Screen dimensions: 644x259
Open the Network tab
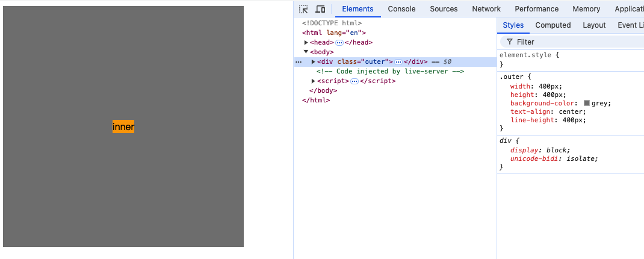coord(486,9)
